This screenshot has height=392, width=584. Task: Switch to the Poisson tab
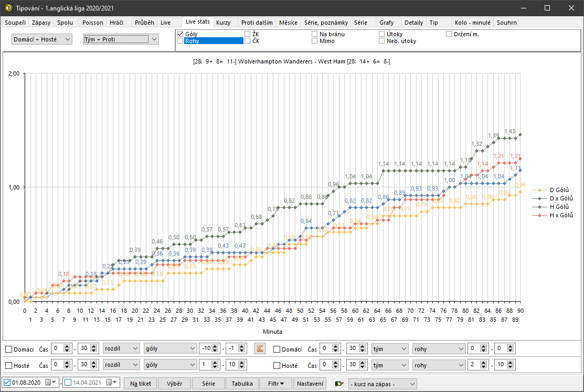coord(93,23)
